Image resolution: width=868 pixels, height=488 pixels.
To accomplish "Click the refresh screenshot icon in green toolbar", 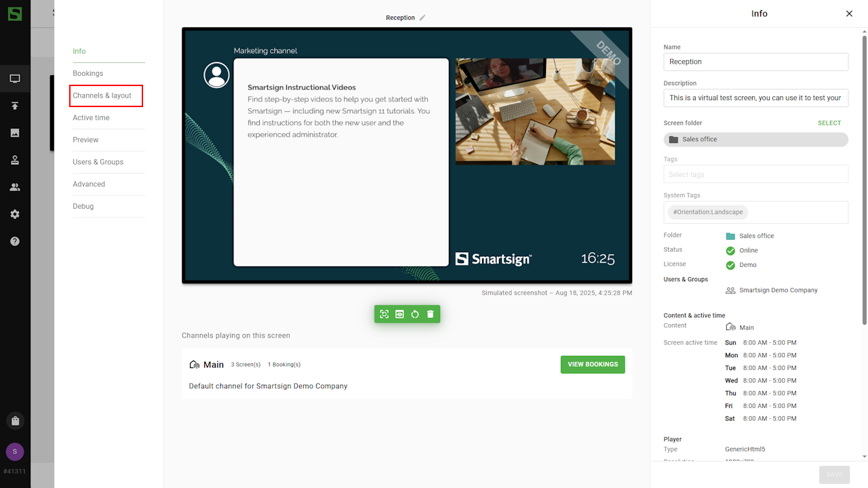I will 384,314.
